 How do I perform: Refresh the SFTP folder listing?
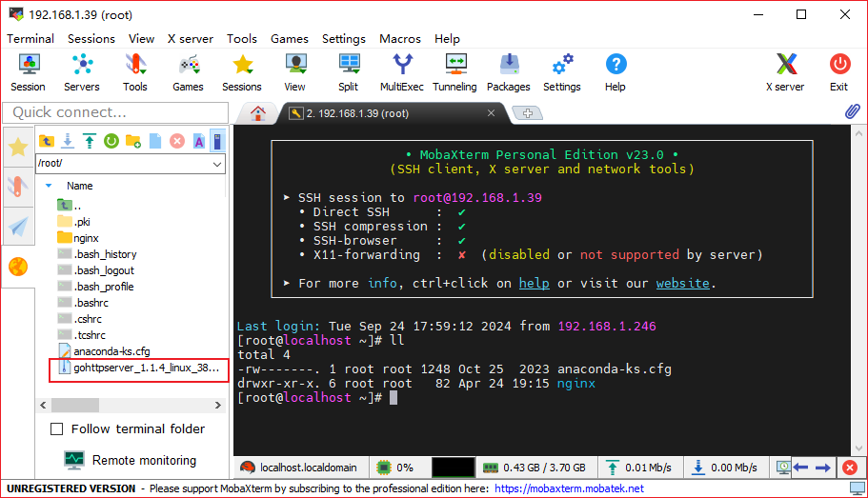(x=111, y=141)
